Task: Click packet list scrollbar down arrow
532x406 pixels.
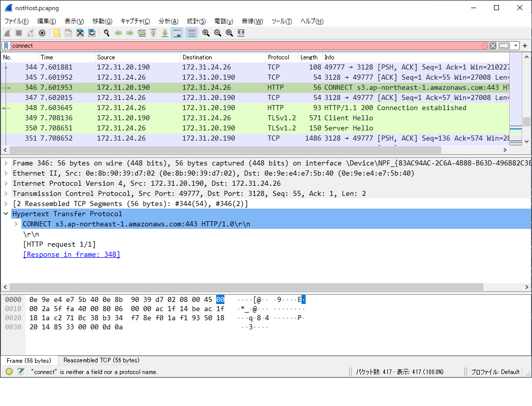Action: click(526, 142)
